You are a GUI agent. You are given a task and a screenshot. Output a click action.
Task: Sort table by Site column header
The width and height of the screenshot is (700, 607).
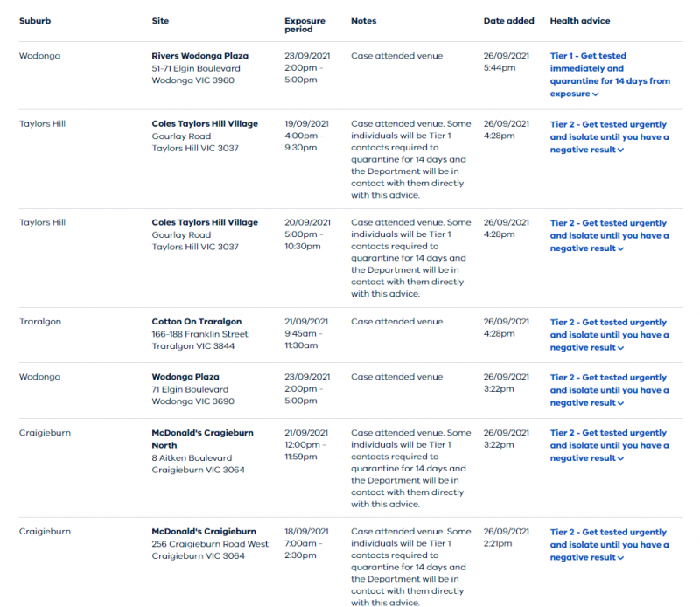click(160, 21)
